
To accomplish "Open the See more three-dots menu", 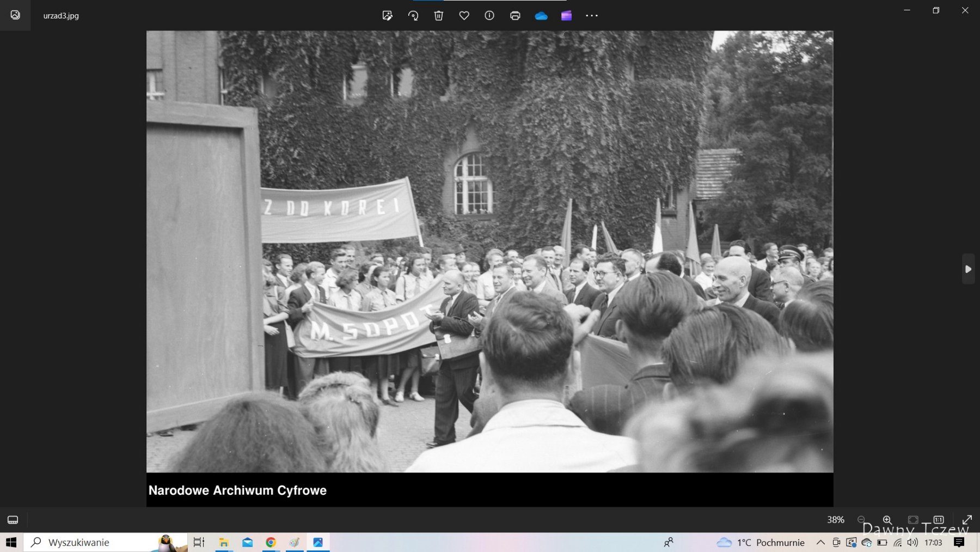I will point(592,16).
